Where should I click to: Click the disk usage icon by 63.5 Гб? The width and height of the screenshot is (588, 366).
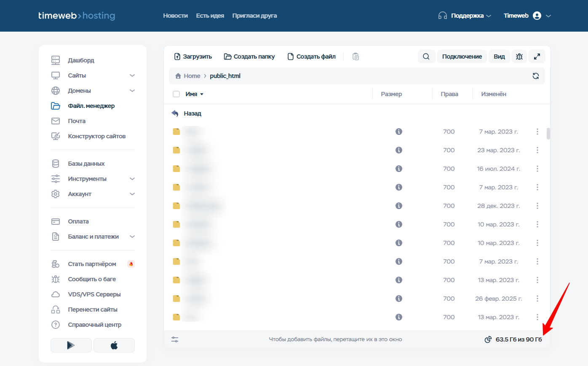(488, 339)
